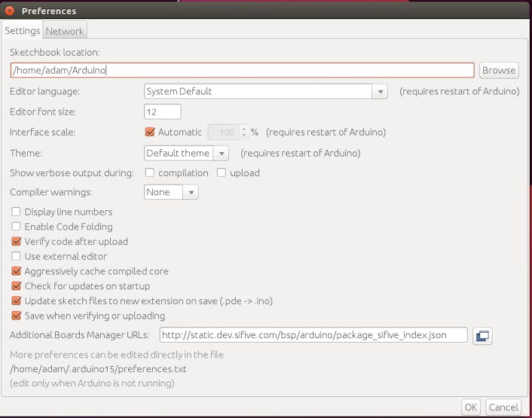Click inside the Sketchbook location field

coord(242,70)
